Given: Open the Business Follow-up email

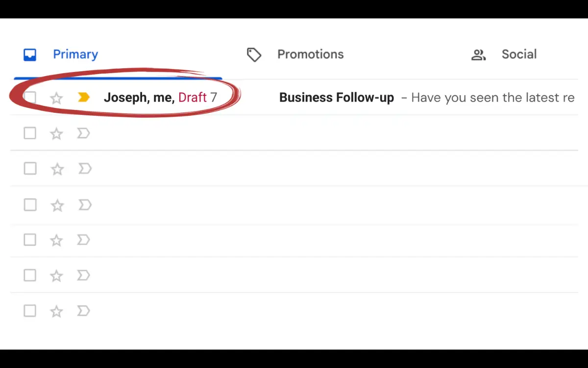Looking at the screenshot, I should pos(336,97).
